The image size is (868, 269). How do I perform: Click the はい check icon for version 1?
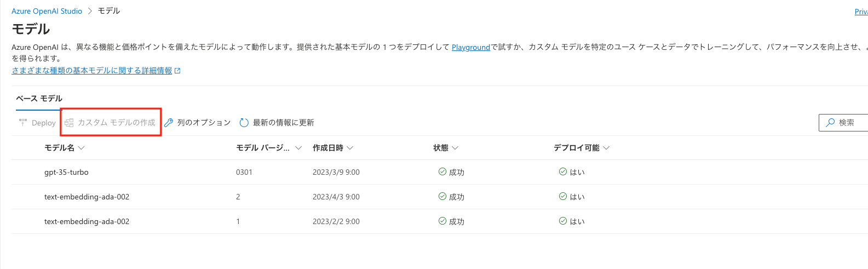point(563,221)
